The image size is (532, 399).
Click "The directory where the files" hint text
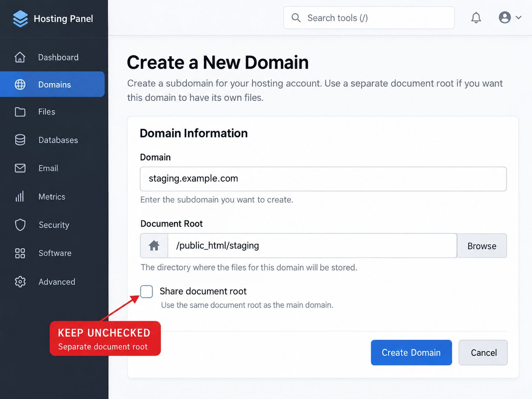point(249,267)
